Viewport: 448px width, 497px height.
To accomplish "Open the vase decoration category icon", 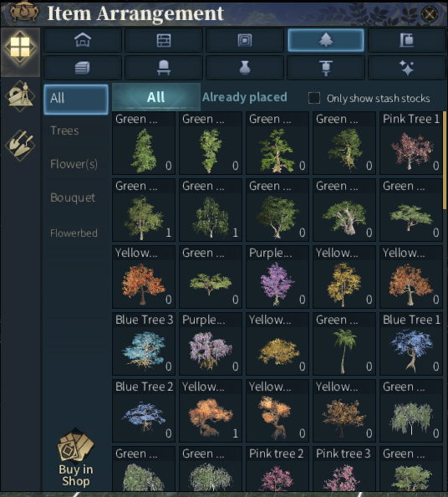I will [x=245, y=68].
